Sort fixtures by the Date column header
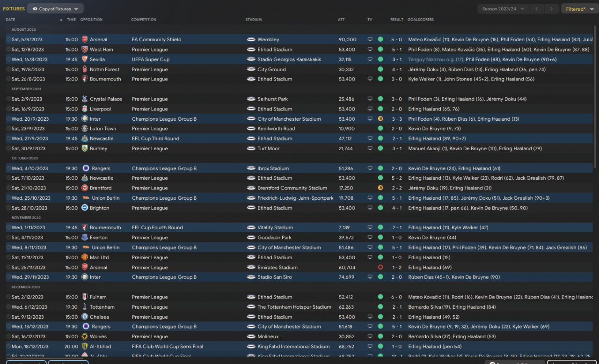Screen dimensions: 599x364 tap(10, 20)
